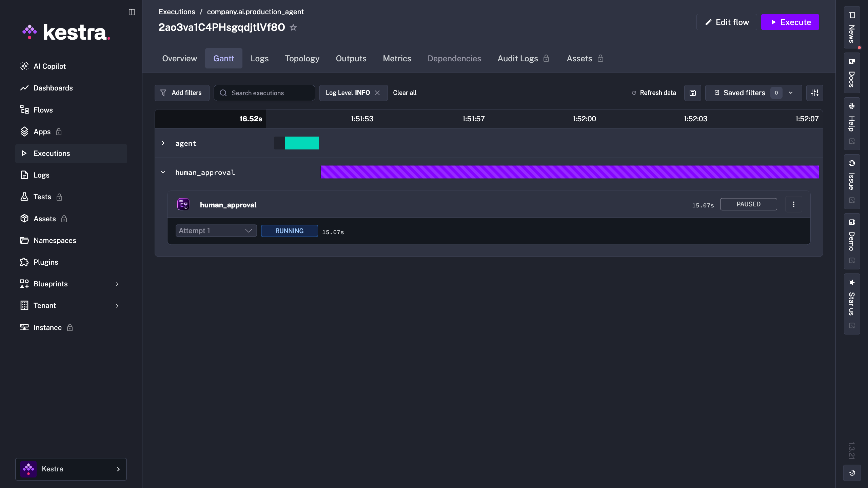The width and height of the screenshot is (868, 488).
Task: Open the Demo link
Action: point(852,241)
